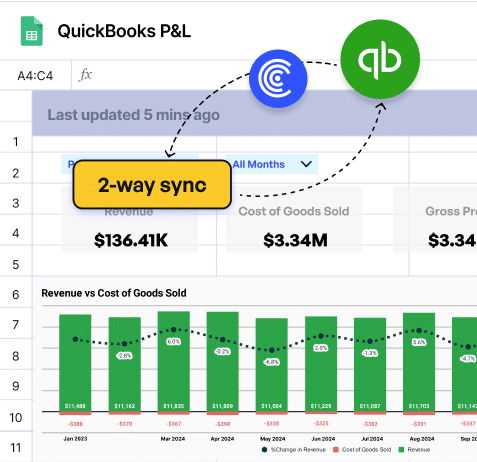Select row header 6
The width and height of the screenshot is (477, 462).
coord(16,295)
